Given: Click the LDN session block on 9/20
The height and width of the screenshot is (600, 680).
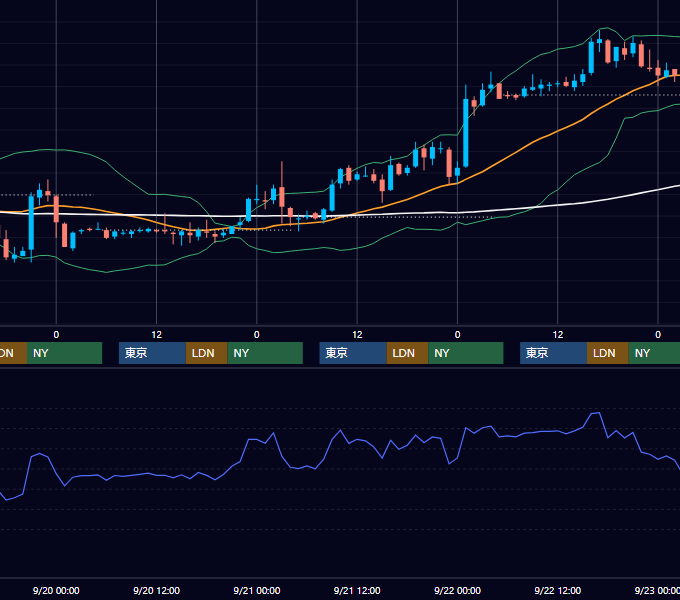Looking at the screenshot, I should tap(206, 353).
